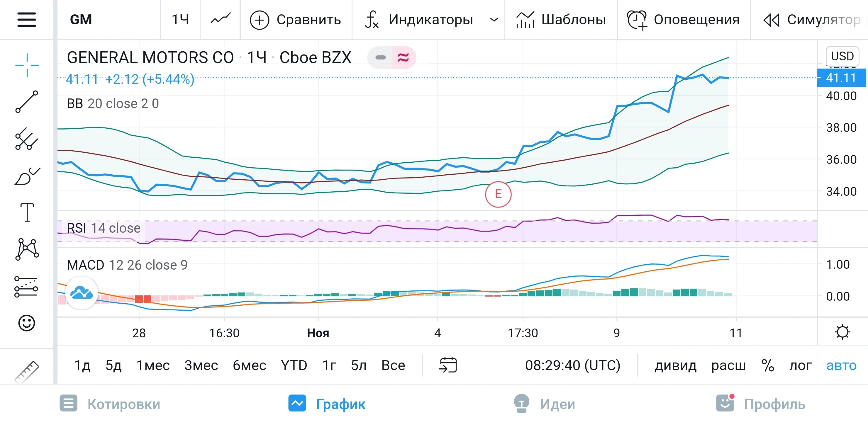Select the XABCD pattern tool
868x422 pixels.
[27, 249]
